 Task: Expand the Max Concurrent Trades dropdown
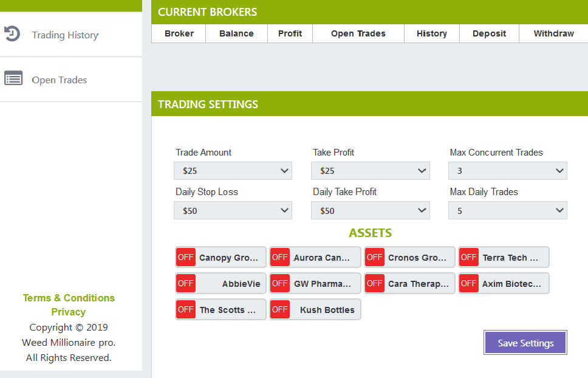pos(507,171)
